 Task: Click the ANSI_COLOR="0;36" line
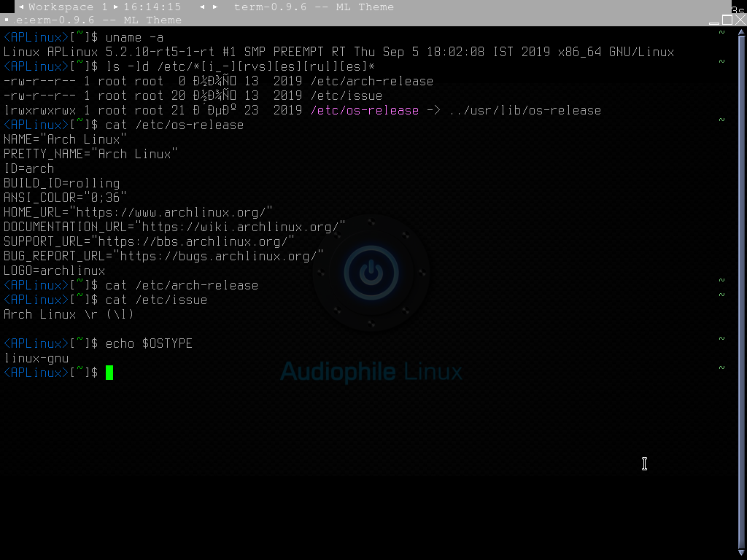point(65,198)
